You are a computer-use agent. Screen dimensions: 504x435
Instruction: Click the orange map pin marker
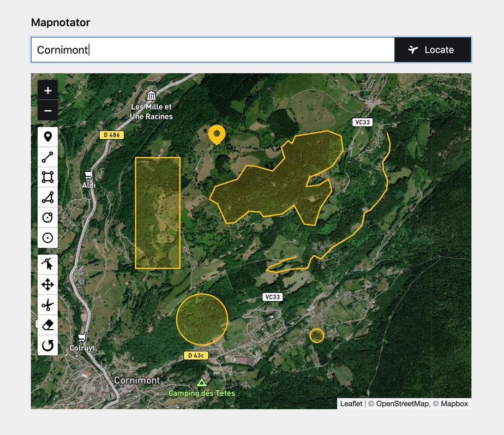(x=217, y=134)
